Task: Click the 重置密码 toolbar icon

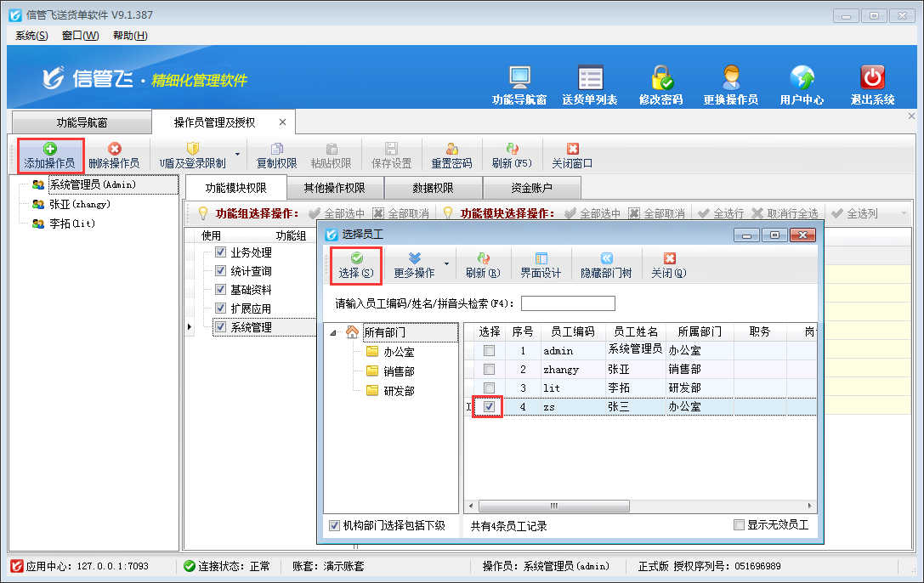Action: pos(451,149)
